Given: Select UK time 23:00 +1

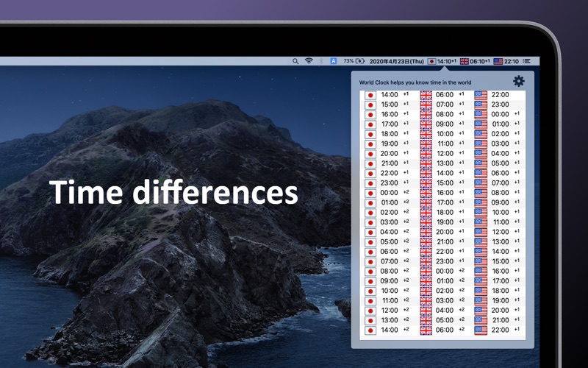Looking at the screenshot, I should (x=445, y=261).
